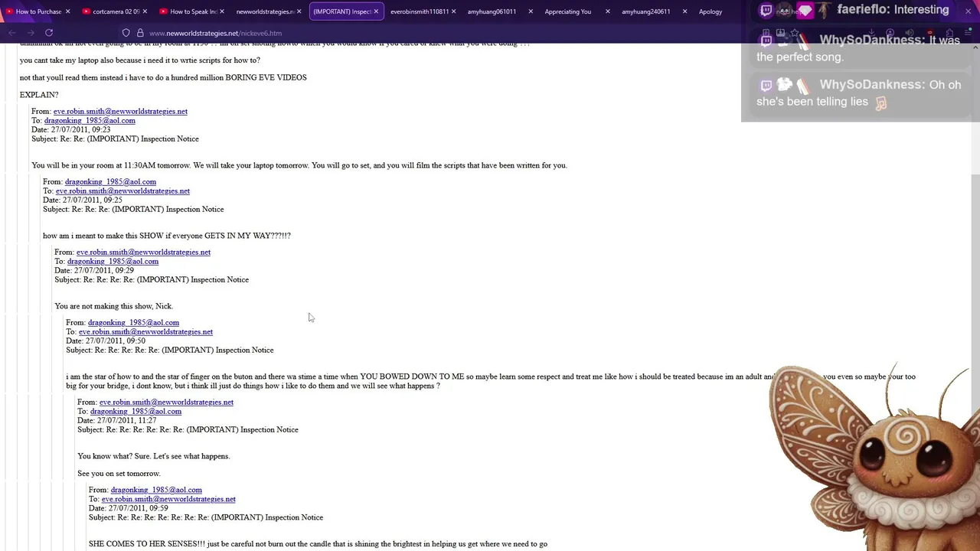This screenshot has height=551, width=980.
Task: Open tracking protection shield icon
Action: coord(126,33)
